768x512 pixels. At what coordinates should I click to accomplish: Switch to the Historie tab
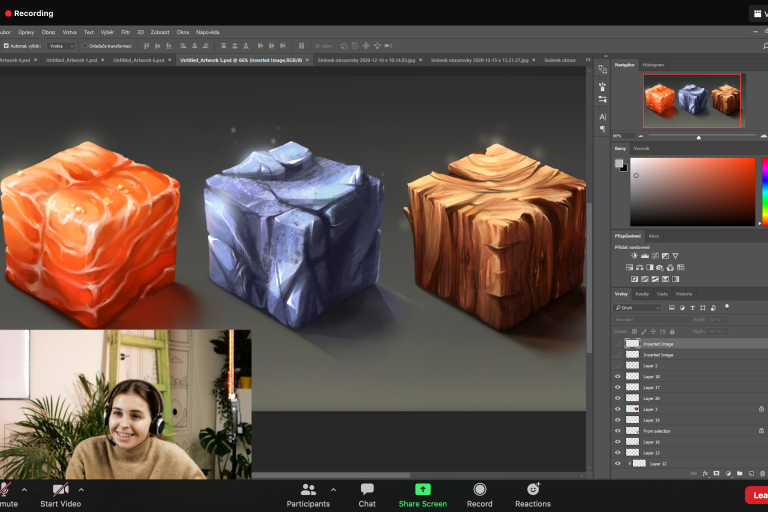click(684, 294)
